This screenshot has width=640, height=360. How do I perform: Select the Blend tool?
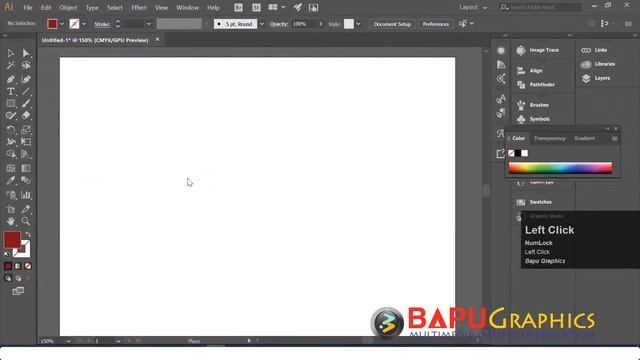pyautogui.click(x=26, y=180)
